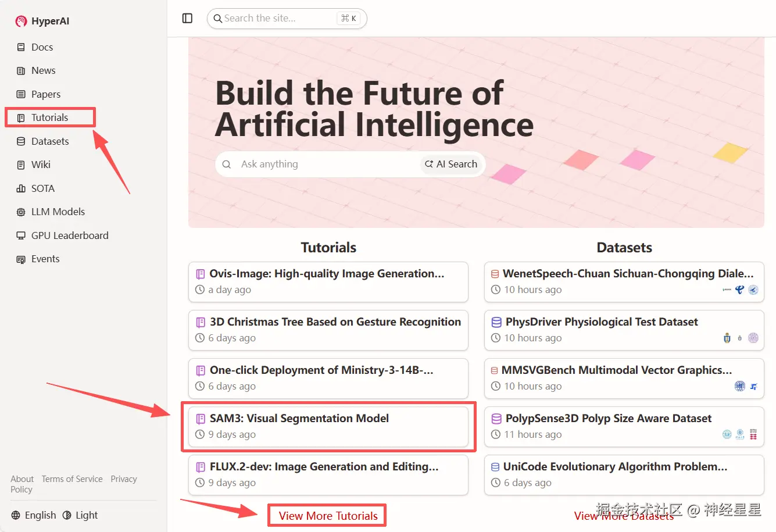Image resolution: width=776 pixels, height=532 pixels.
Task: Click the GPU Leaderboard monitor icon
Action: click(21, 235)
